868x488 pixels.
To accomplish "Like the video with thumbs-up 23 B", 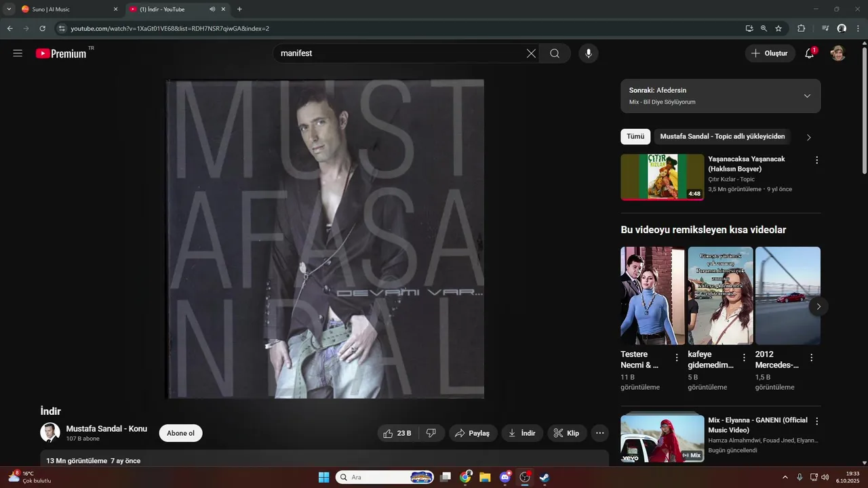I will [397, 433].
